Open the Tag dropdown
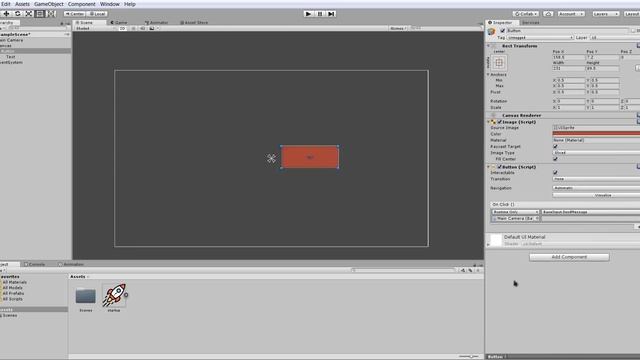Screen dimensions: 640x360 tap(540, 38)
